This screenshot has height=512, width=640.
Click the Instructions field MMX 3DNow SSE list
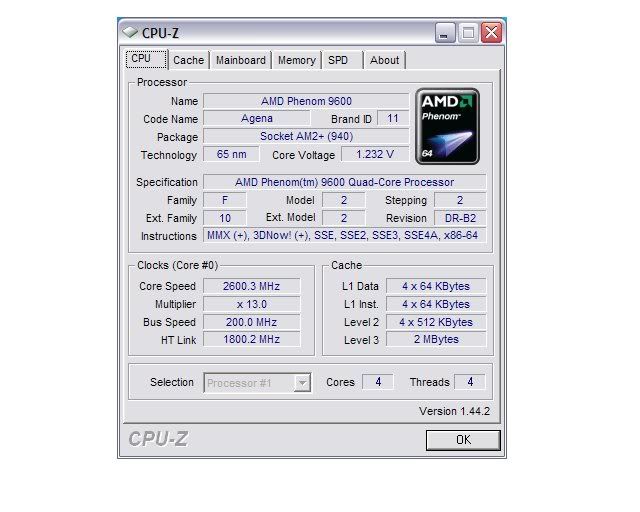(344, 236)
